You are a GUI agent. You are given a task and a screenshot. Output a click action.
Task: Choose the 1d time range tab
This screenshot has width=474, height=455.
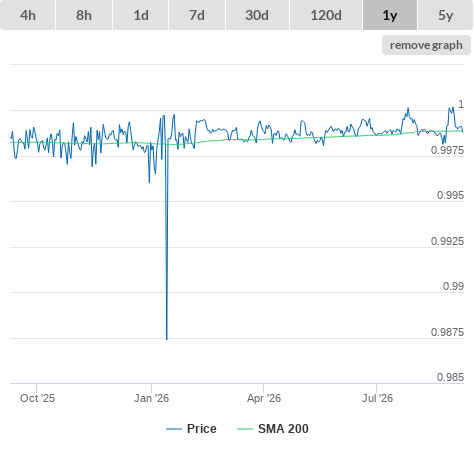[141, 15]
